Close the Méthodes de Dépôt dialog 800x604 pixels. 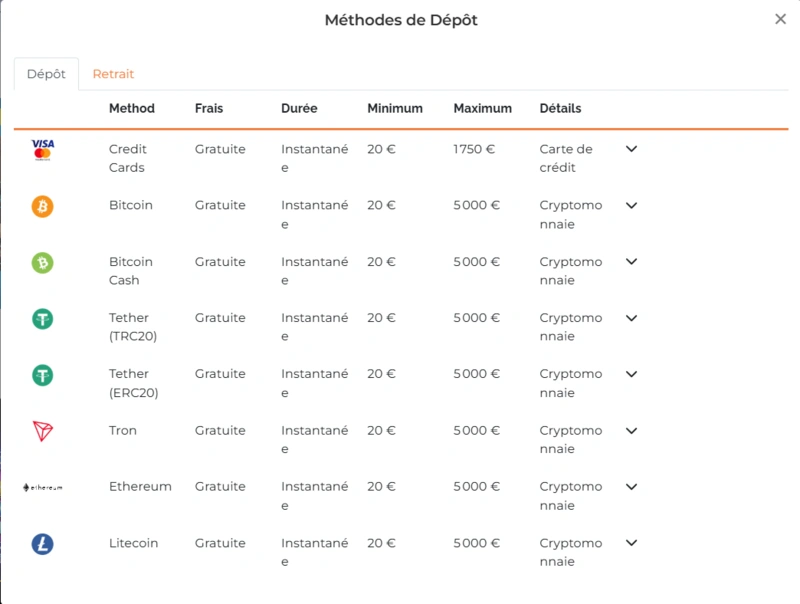781,19
